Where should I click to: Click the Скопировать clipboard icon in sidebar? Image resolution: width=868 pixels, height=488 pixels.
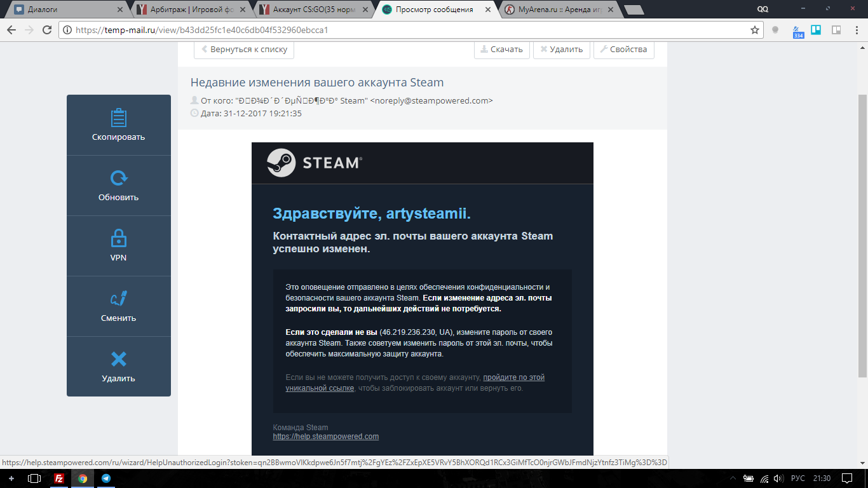click(x=118, y=118)
